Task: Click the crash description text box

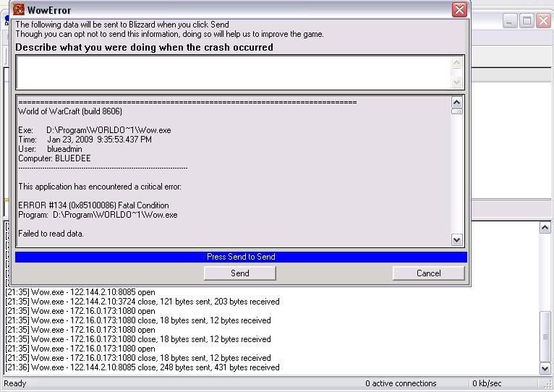Action: [234, 72]
